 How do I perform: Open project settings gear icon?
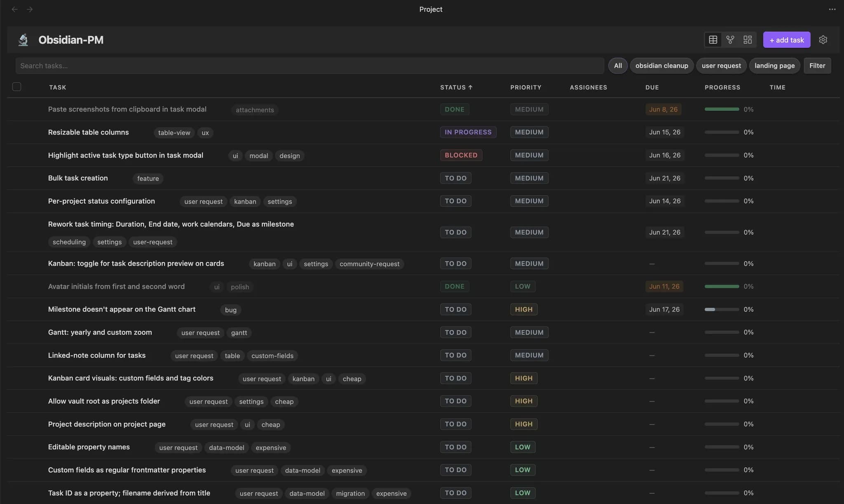click(x=823, y=40)
